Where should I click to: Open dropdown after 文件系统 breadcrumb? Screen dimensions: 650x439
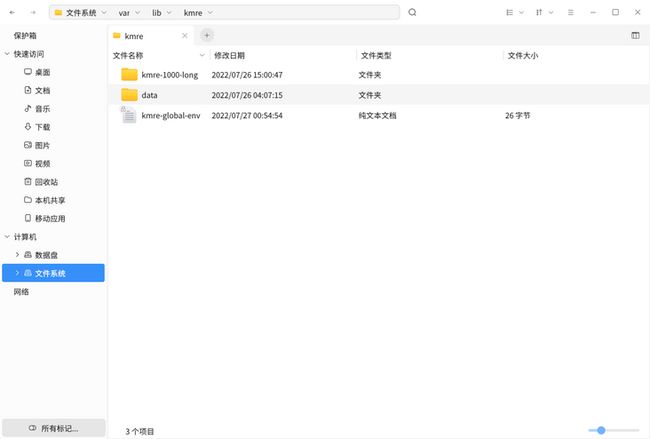click(104, 13)
